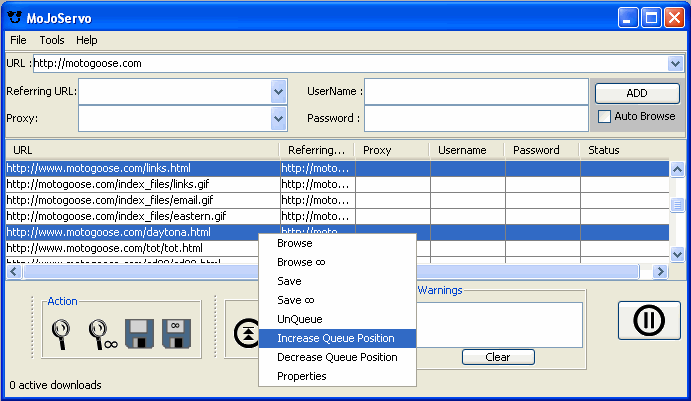
Task: Click the horizontal scrollbar right arrow
Action: 660,271
